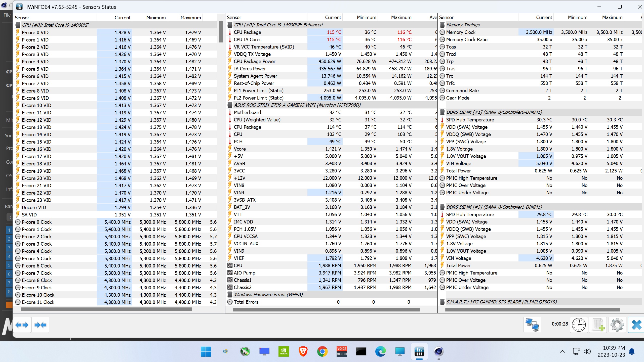The width and height of the screenshot is (644, 362).
Task: Click the chip icon of Memory Timings header
Action: tap(442, 25)
